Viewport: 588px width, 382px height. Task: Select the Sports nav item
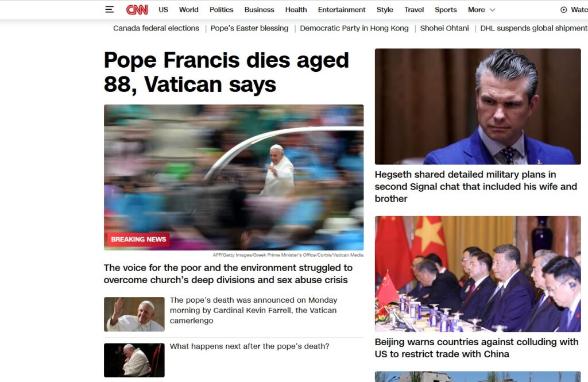tap(446, 10)
